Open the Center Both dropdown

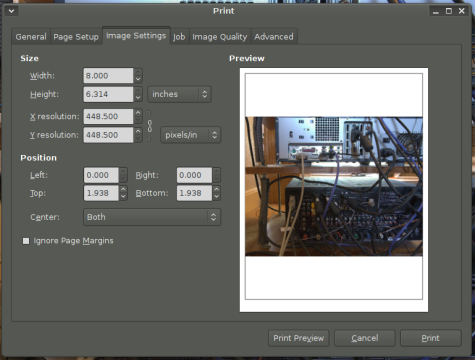[x=152, y=217]
